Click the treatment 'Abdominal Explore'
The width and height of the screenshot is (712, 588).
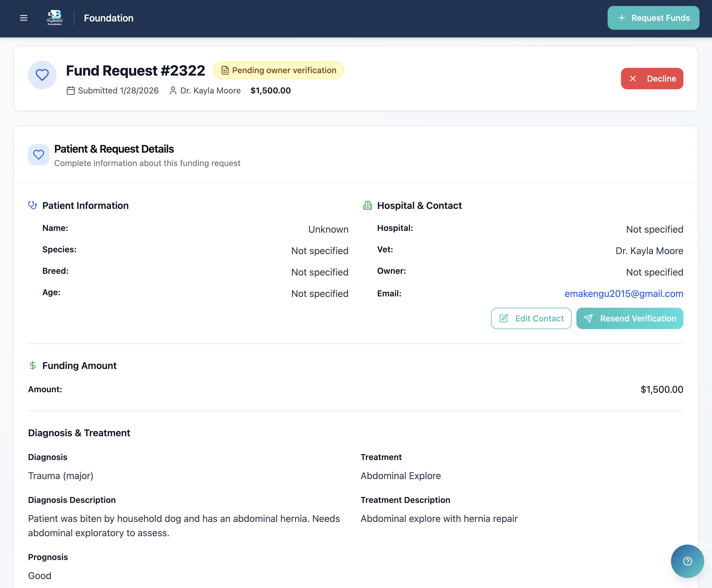click(x=401, y=476)
